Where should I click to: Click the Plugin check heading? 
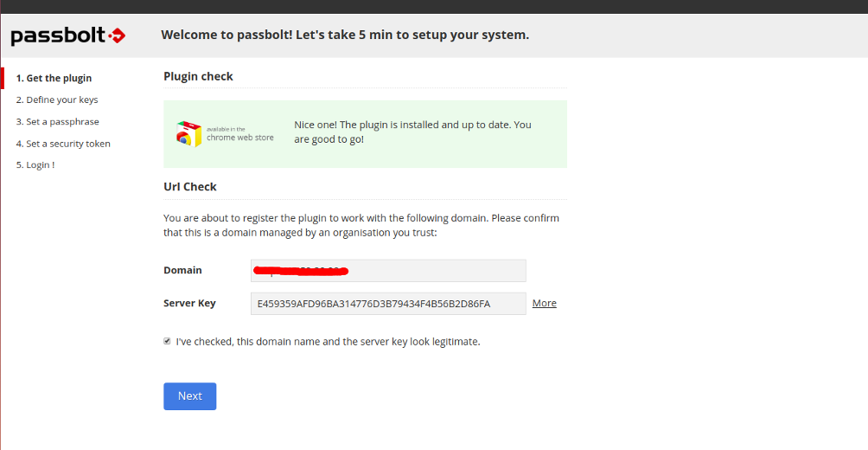point(198,76)
